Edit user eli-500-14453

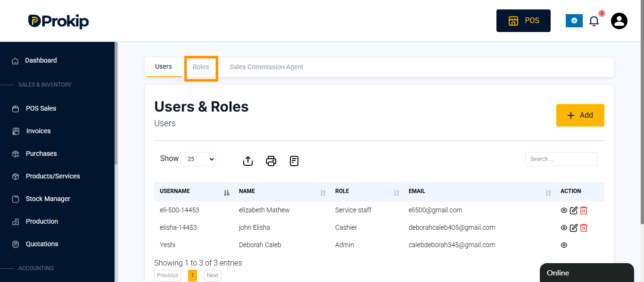574,210
